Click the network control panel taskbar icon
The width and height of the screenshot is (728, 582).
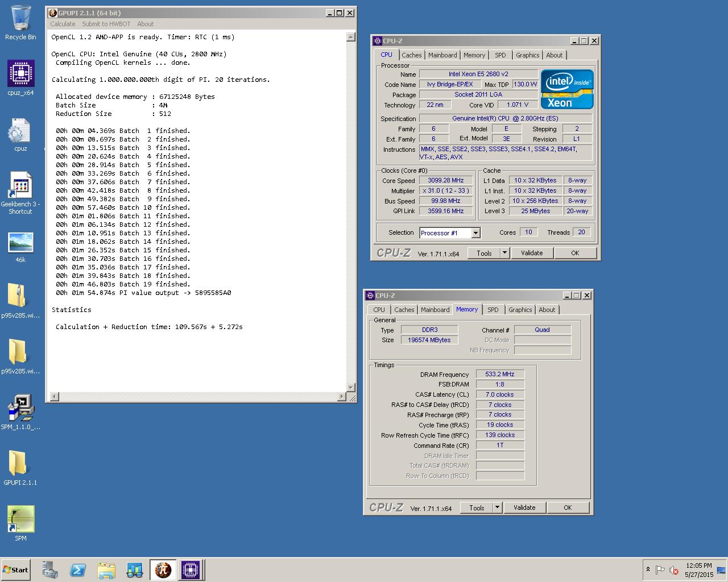click(x=135, y=569)
